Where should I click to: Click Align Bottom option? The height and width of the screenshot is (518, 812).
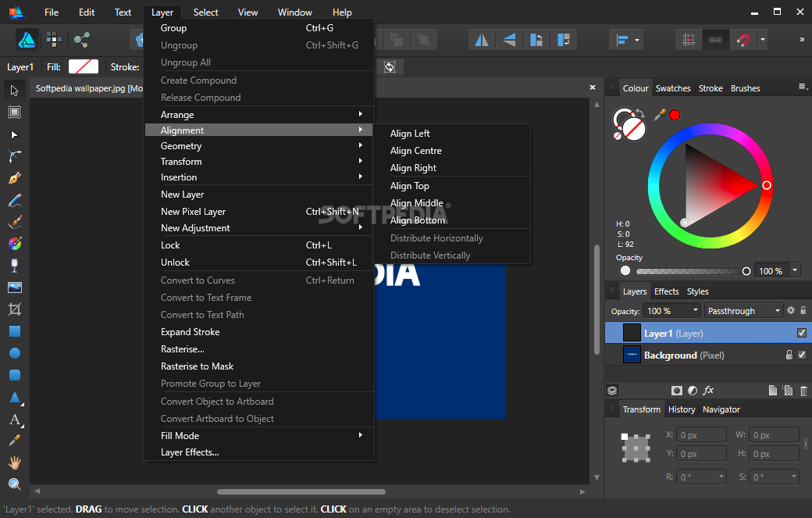click(x=418, y=220)
